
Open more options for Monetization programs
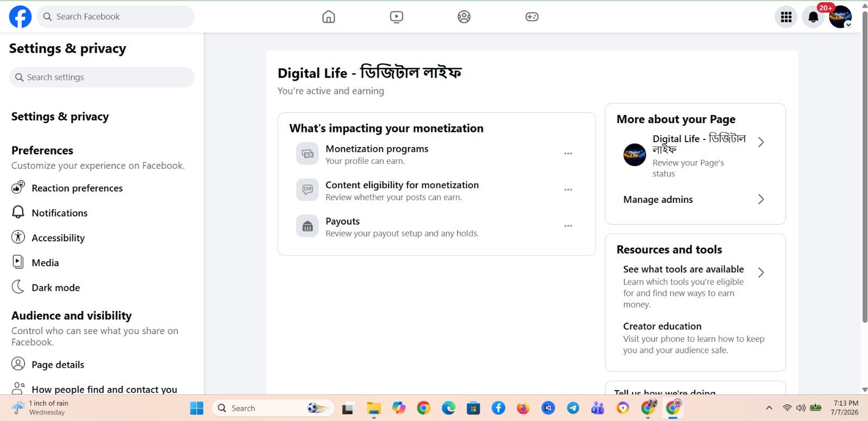point(568,154)
